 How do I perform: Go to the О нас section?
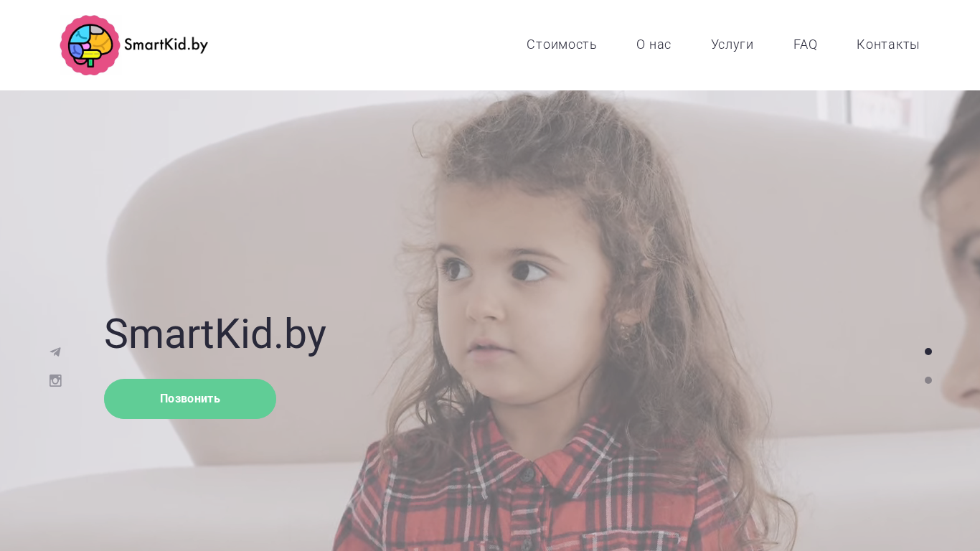click(x=654, y=44)
